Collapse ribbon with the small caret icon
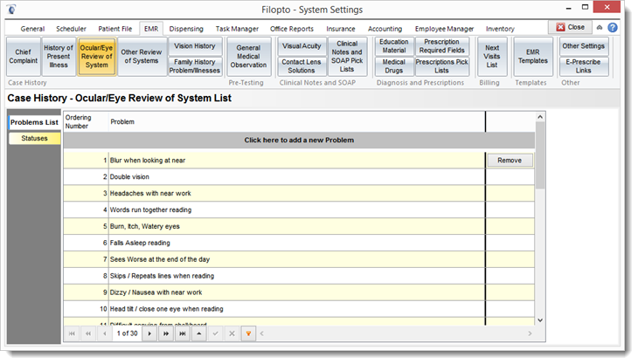Screen dimensions: 638x364 tap(600, 27)
